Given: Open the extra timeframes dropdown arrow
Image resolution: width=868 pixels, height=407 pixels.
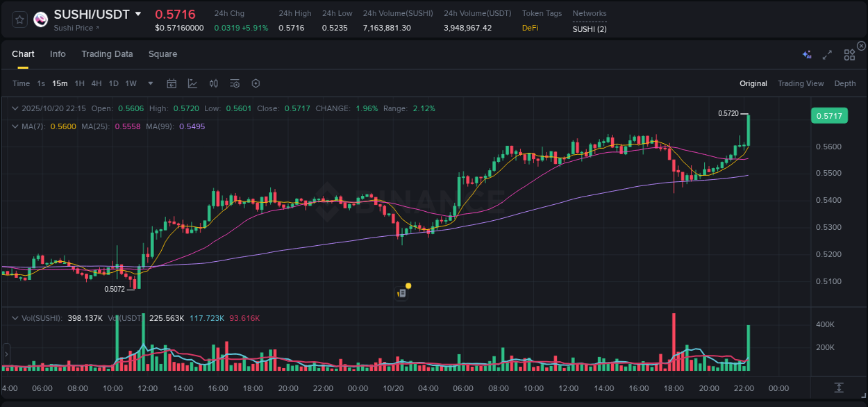Looking at the screenshot, I should click(149, 83).
